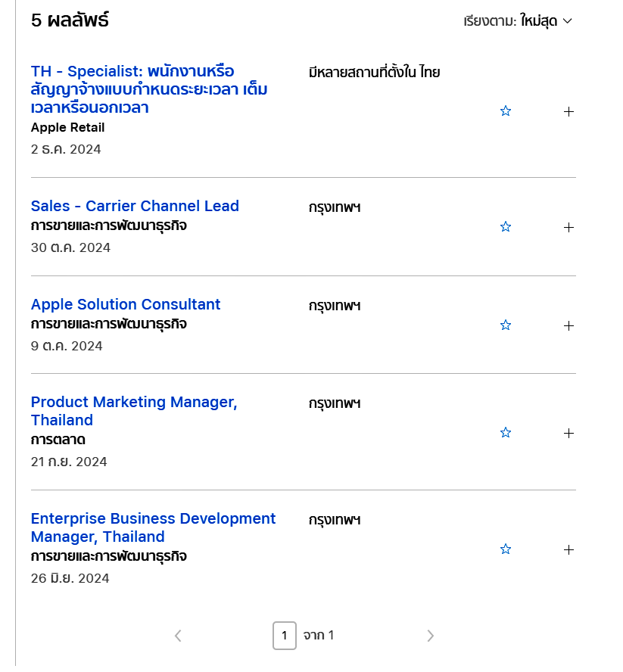The image size is (623, 672).
Task: Mark Apple Solution Consultant as favorite
Action: point(506,325)
